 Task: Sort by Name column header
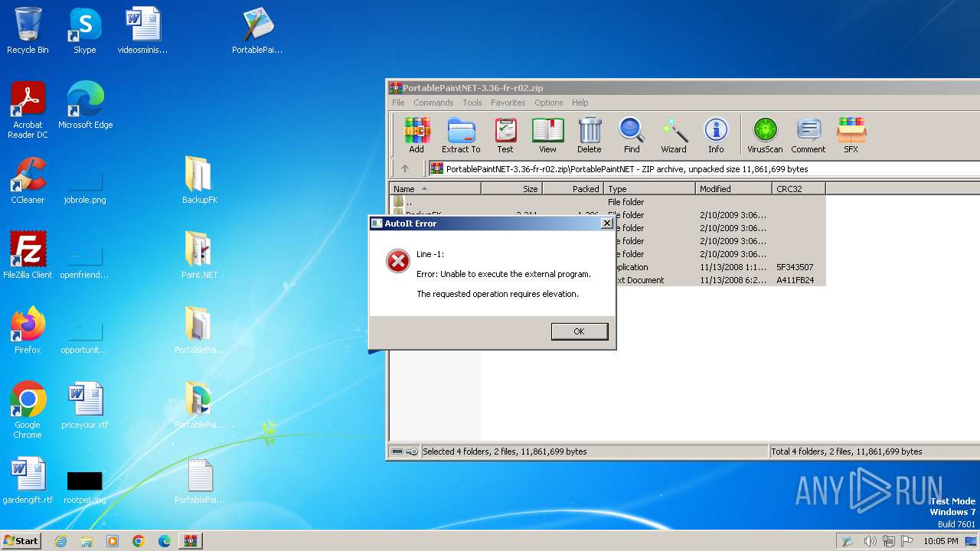tap(436, 188)
